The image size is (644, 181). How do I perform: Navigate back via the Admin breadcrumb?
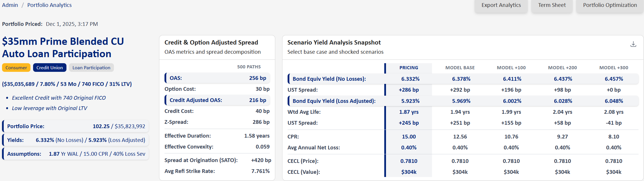(x=10, y=5)
